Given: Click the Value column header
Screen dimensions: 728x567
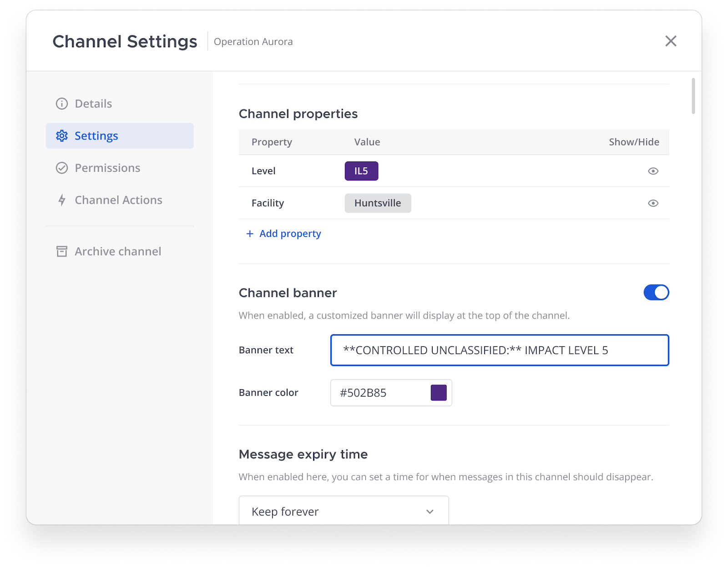Looking at the screenshot, I should click(367, 142).
